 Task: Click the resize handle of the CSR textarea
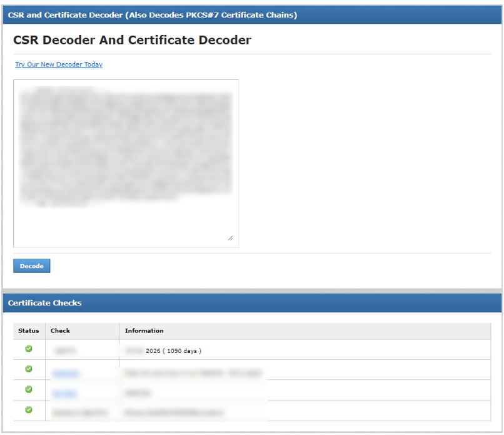(231, 238)
